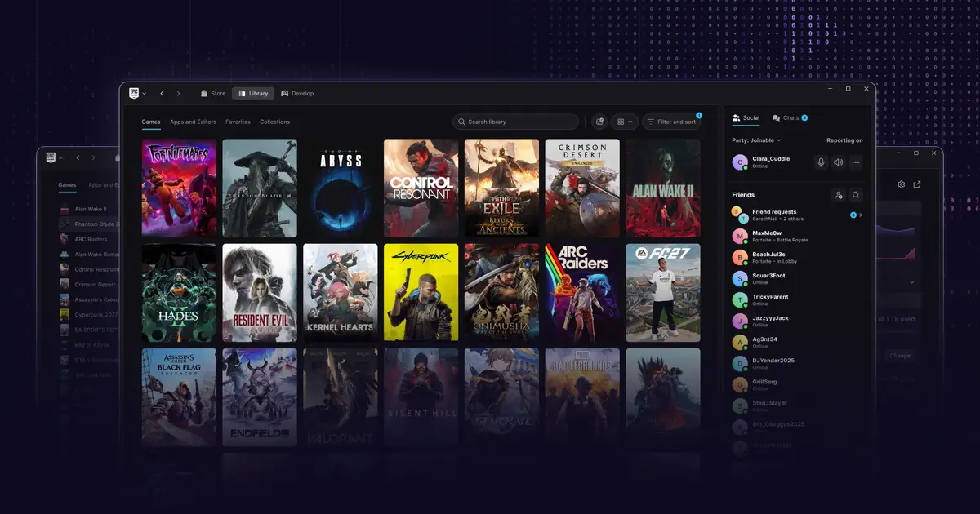
Task: Expand the Party: Joinable dropdown
Action: (x=756, y=140)
